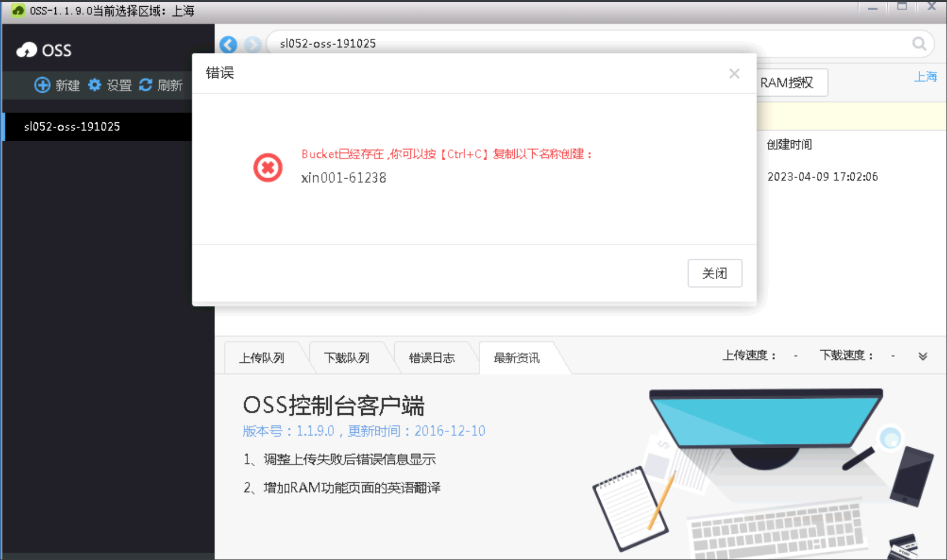Collapse bottom panel with double chevron
The image size is (947, 560).
pos(923,356)
